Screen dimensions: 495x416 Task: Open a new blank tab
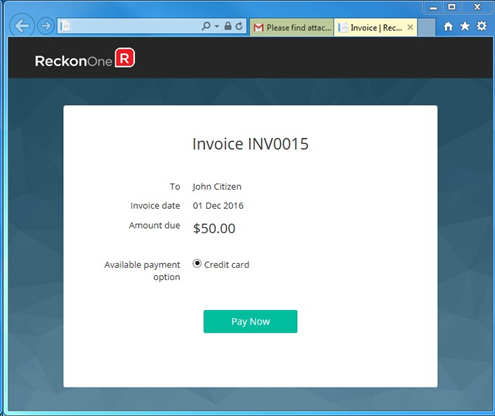426,27
